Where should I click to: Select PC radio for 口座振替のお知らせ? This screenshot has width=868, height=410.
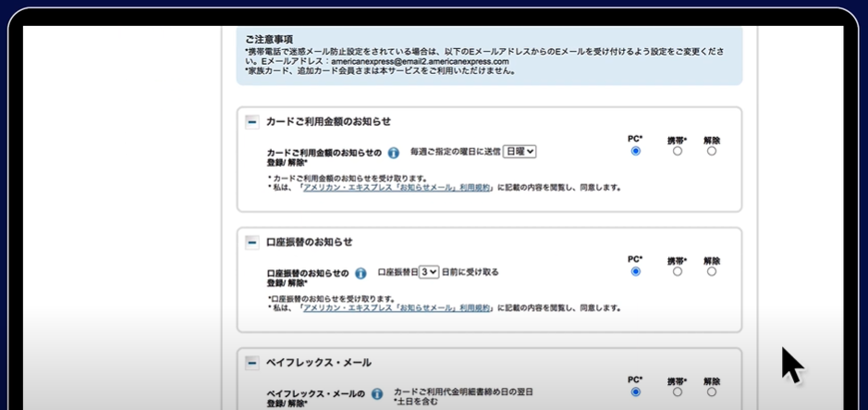(635, 272)
